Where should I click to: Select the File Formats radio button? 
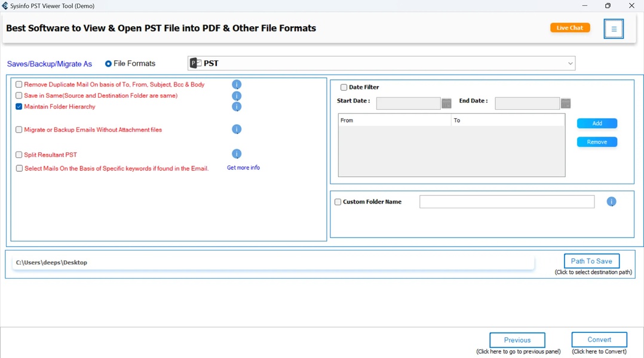point(108,64)
